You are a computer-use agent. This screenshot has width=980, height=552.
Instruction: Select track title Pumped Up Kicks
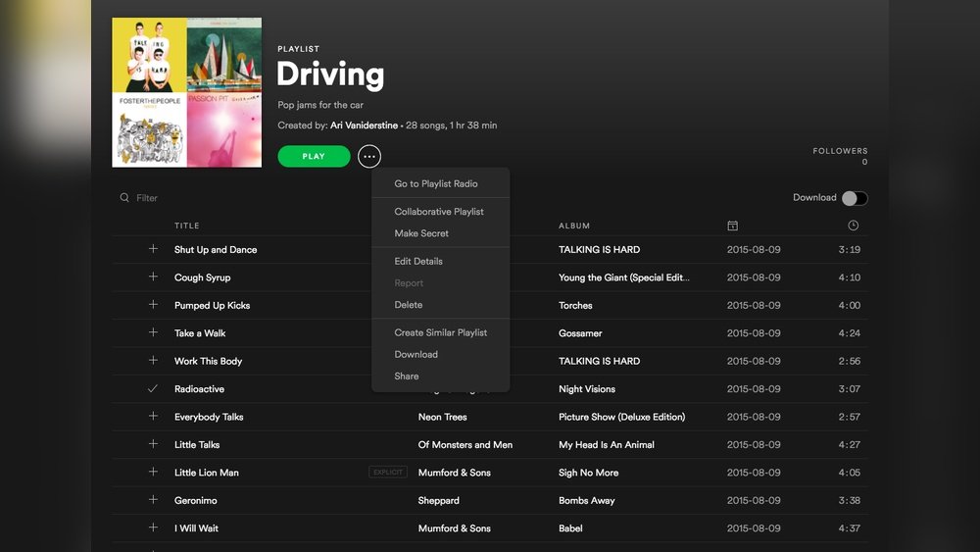[212, 306]
